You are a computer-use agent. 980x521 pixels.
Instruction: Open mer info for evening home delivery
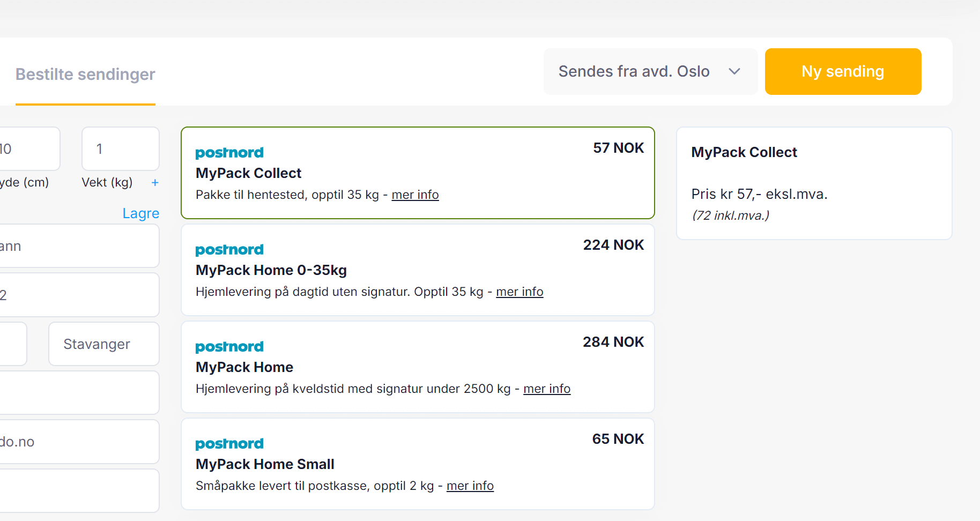point(546,389)
